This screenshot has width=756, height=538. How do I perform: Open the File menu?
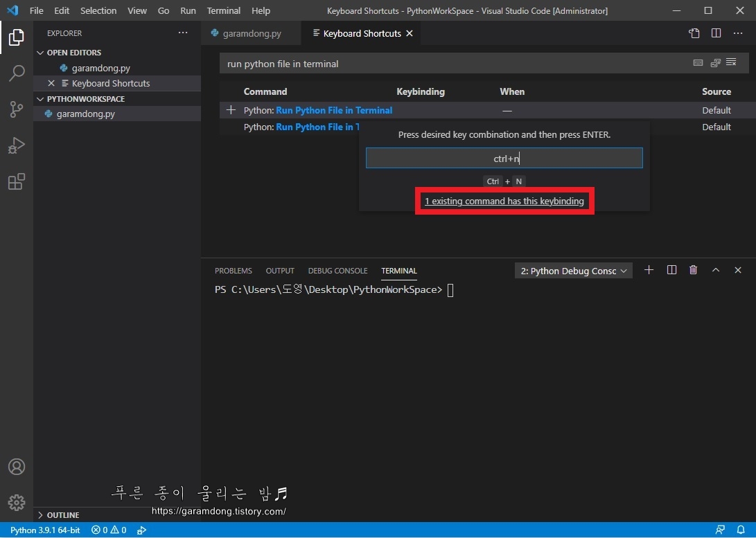click(x=36, y=10)
